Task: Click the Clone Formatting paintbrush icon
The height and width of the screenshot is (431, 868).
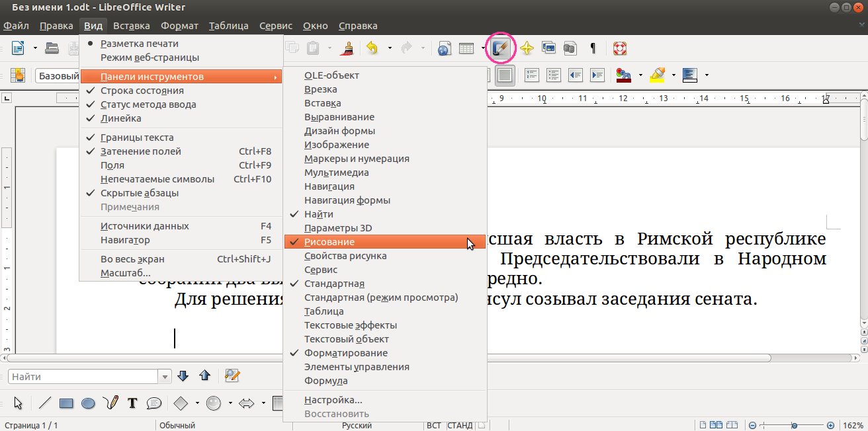Action: click(346, 48)
